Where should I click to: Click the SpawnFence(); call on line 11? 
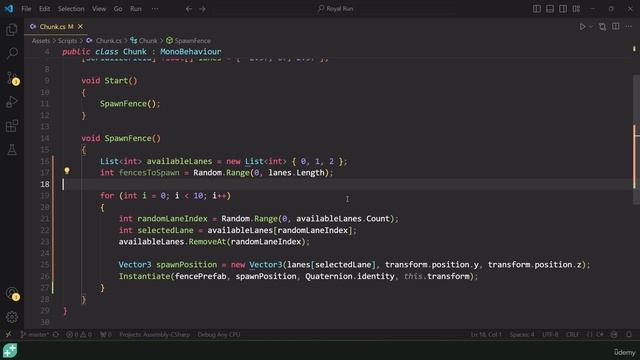click(130, 104)
